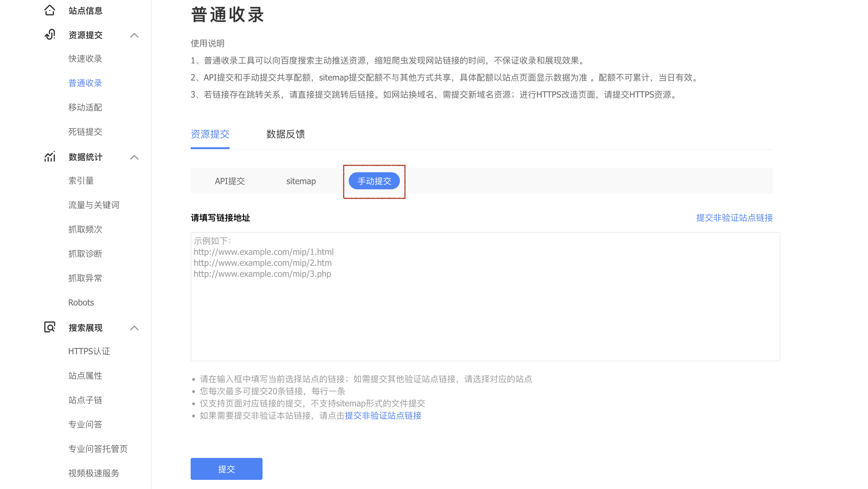Click the 资源提交 sidebar section icon

pos(50,35)
